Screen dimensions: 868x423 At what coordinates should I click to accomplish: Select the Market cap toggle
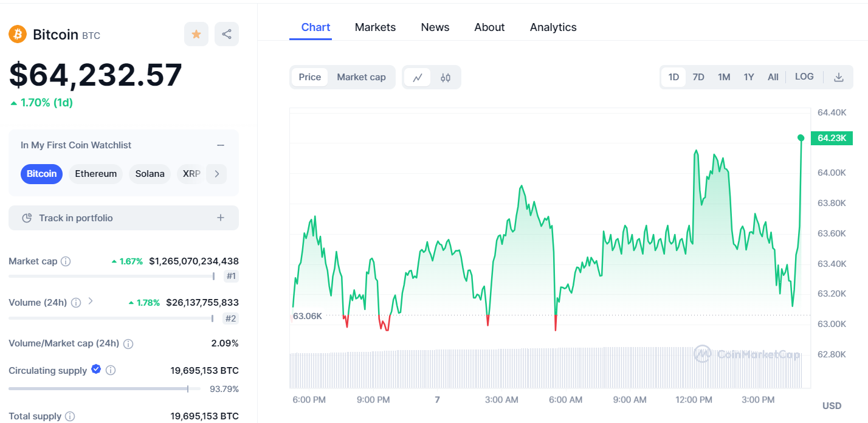(x=362, y=77)
